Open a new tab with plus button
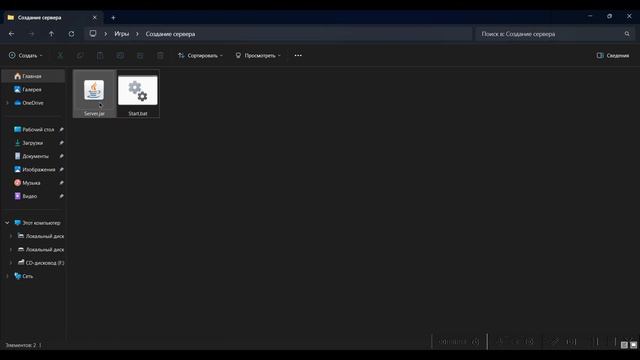 pos(113,18)
